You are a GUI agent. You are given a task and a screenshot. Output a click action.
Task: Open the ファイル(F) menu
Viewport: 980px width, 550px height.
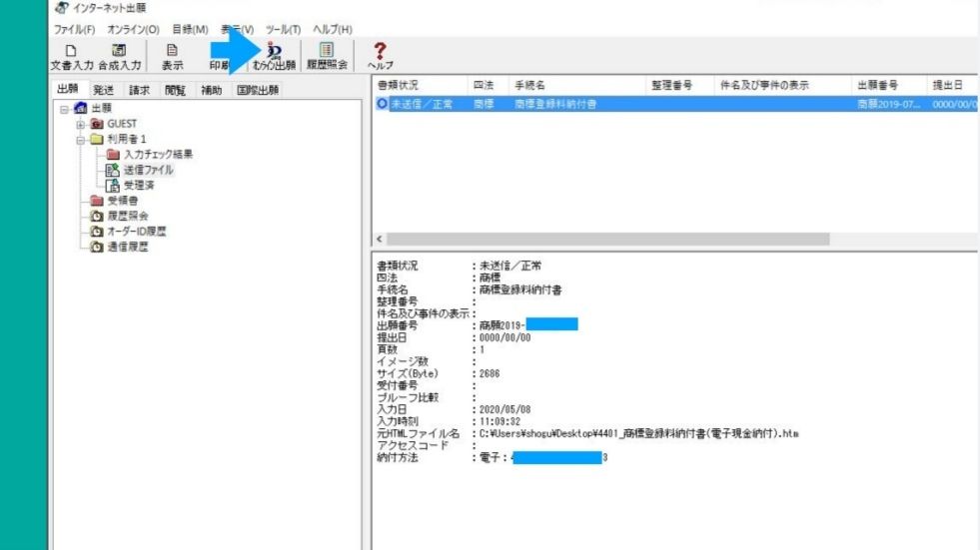click(x=80, y=29)
